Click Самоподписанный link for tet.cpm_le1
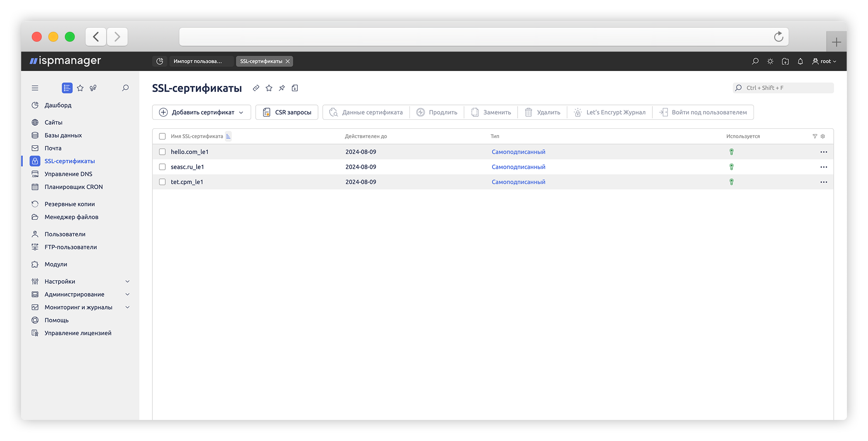This screenshot has width=868, height=441. tap(518, 182)
